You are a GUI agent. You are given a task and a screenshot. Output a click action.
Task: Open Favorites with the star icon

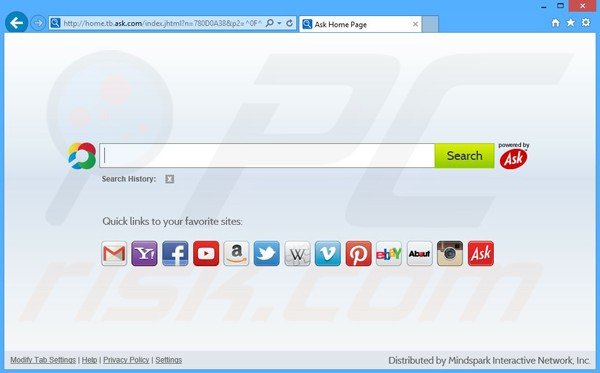pyautogui.click(x=571, y=23)
